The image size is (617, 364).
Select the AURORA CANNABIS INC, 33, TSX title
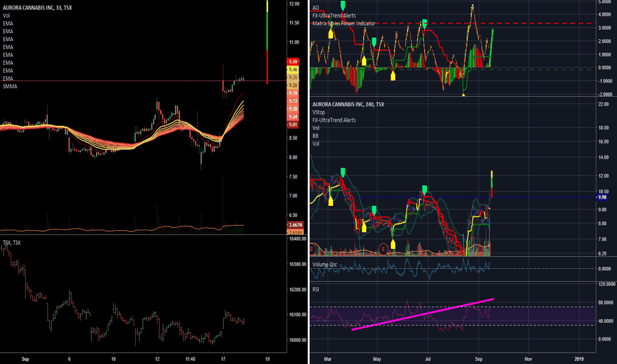pyautogui.click(x=37, y=7)
